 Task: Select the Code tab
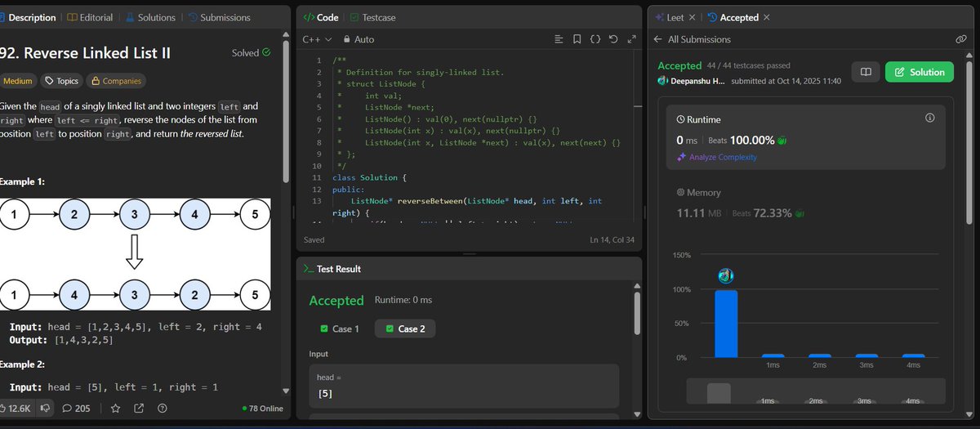point(321,17)
